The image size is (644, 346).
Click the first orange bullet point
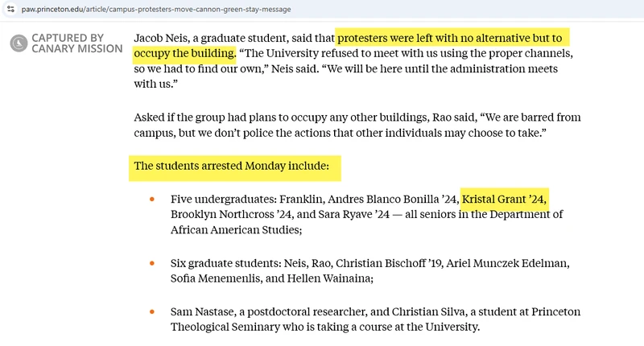click(152, 200)
